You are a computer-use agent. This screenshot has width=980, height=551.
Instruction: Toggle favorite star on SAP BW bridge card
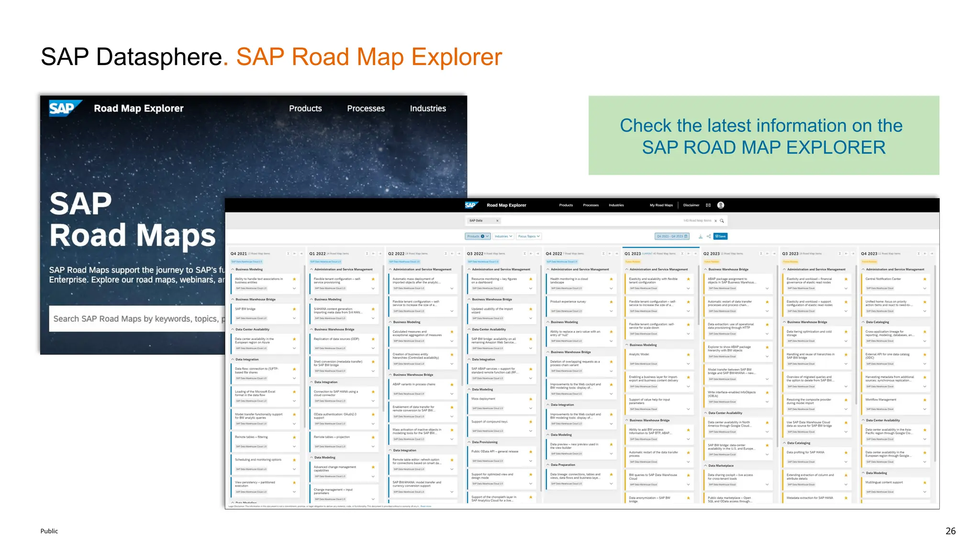coord(294,309)
